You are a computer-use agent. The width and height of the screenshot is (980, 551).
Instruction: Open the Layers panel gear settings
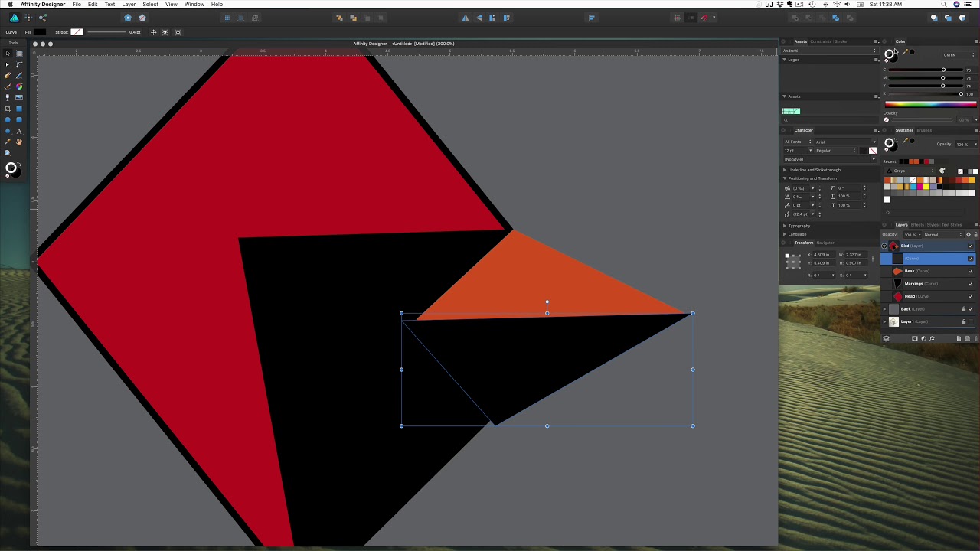pos(968,234)
